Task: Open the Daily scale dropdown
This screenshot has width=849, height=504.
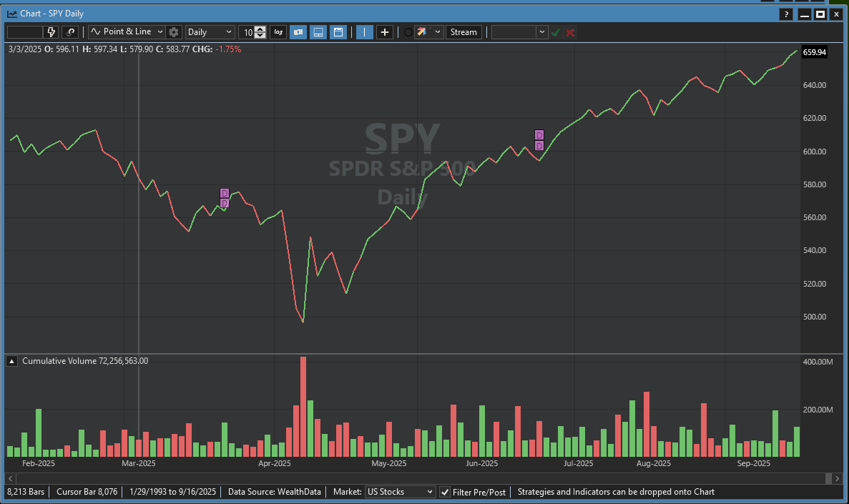Action: point(210,32)
